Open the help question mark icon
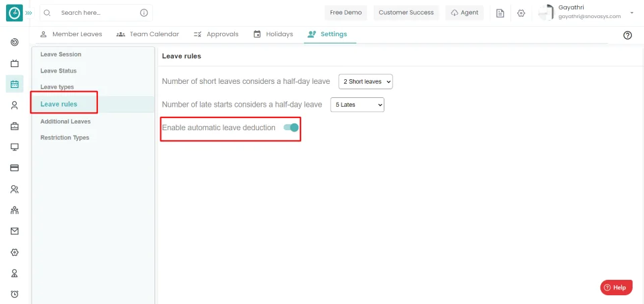Screen dimensions: 644x304 [628, 36]
